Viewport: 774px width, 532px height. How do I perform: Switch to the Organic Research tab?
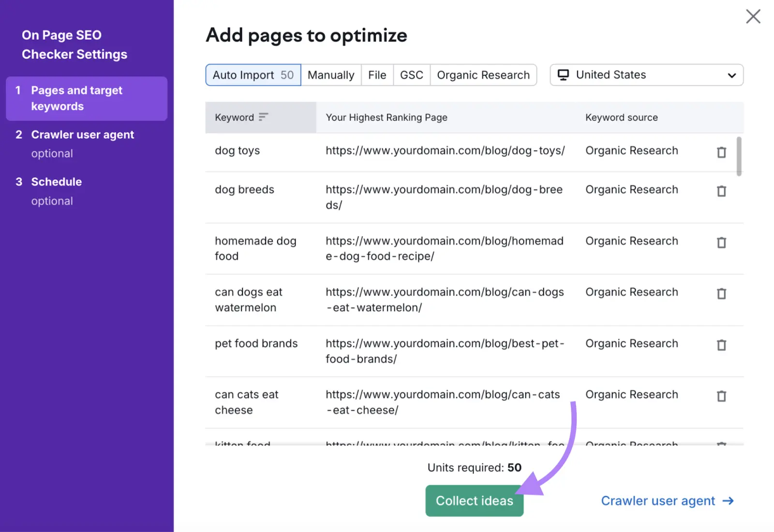pos(483,74)
